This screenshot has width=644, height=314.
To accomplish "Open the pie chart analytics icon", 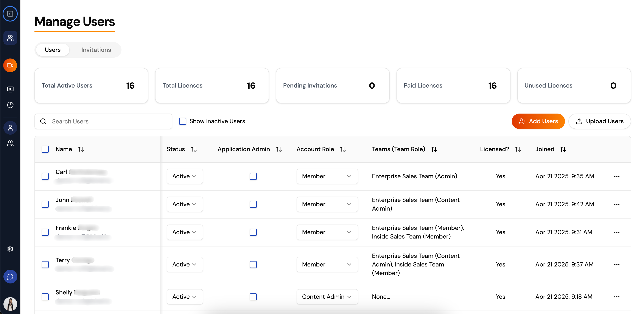I will (x=10, y=105).
